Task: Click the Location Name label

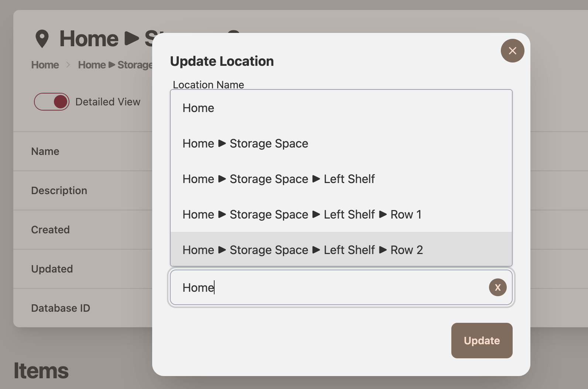Action: click(208, 85)
